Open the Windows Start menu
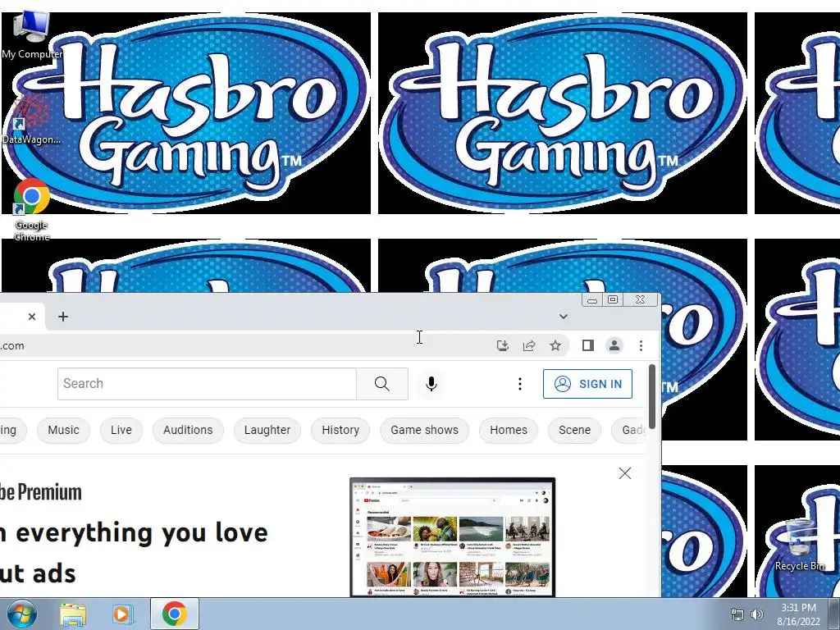840x630 pixels. 22,614
